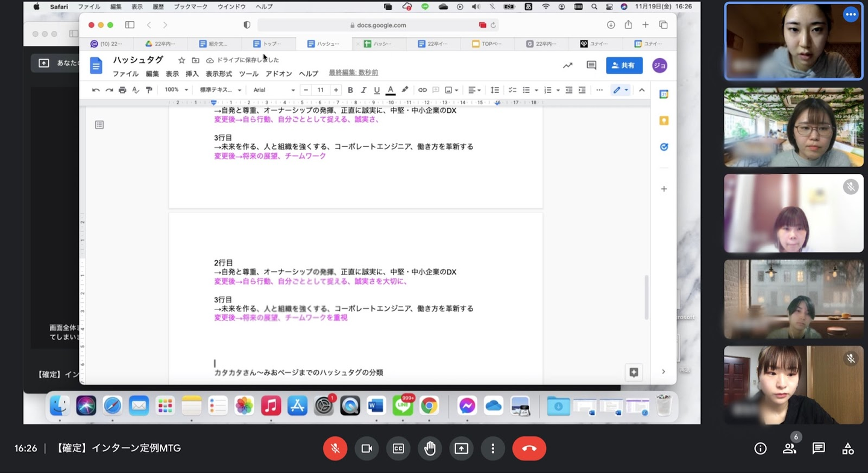Click the print icon in Docs toolbar
This screenshot has width=868, height=473.
tap(122, 90)
